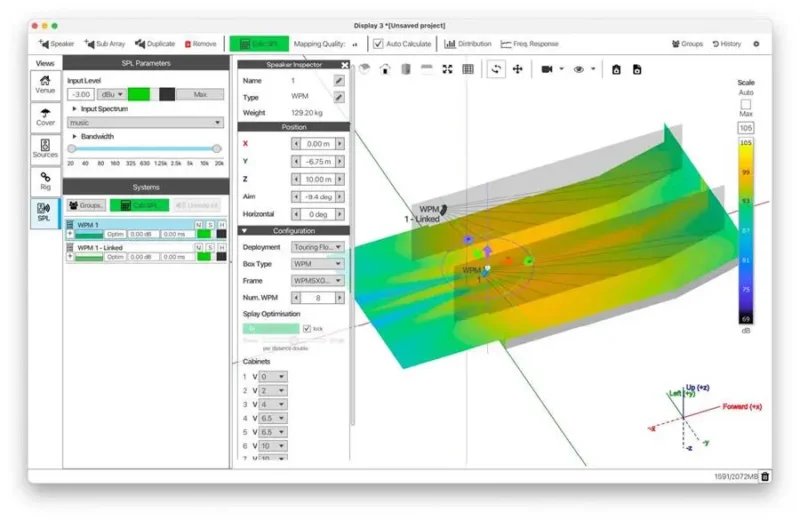Duplicate the selected speaker

coord(155,44)
